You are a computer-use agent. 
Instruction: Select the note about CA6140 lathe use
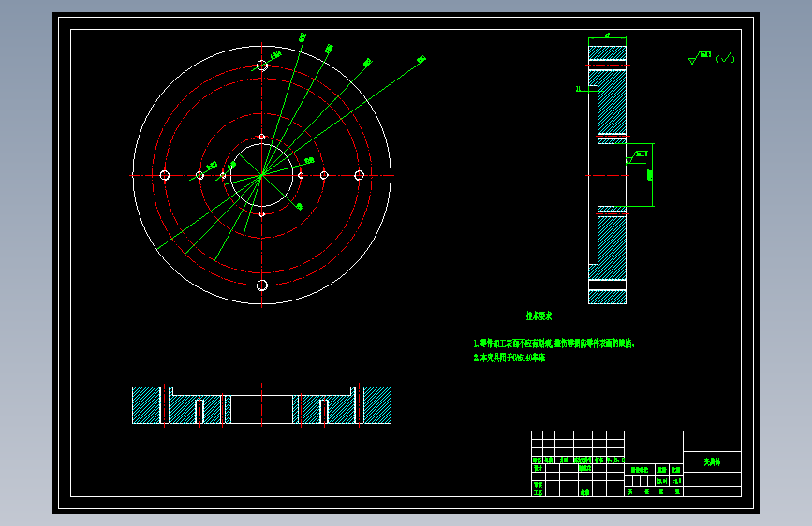coord(509,358)
